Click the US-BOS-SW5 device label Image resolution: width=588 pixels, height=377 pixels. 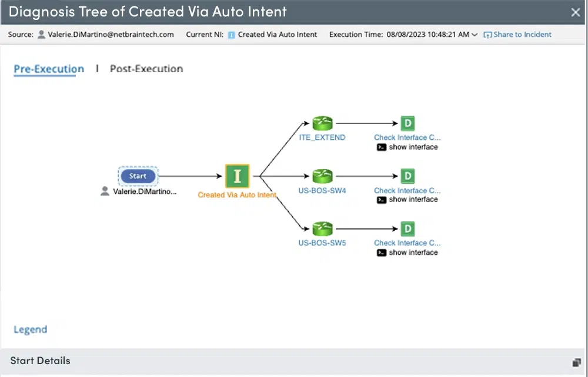pos(322,243)
